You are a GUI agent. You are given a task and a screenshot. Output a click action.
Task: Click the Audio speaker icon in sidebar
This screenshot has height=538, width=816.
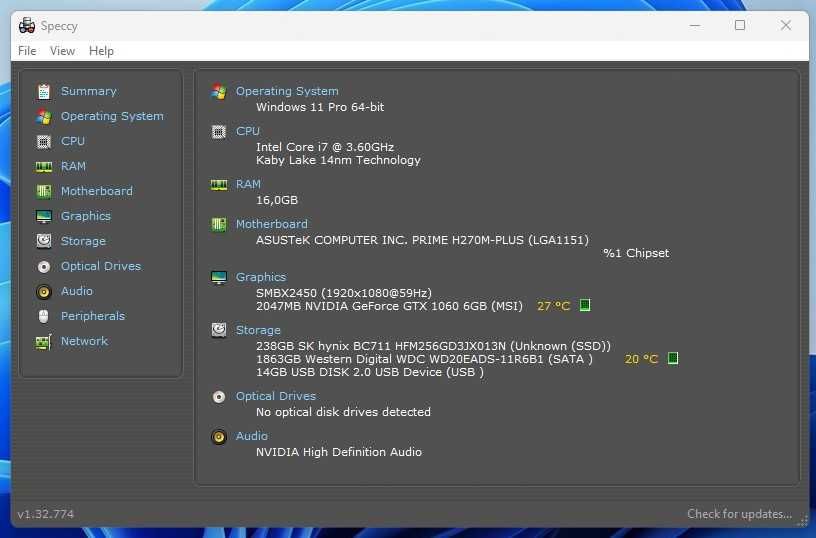(x=44, y=291)
